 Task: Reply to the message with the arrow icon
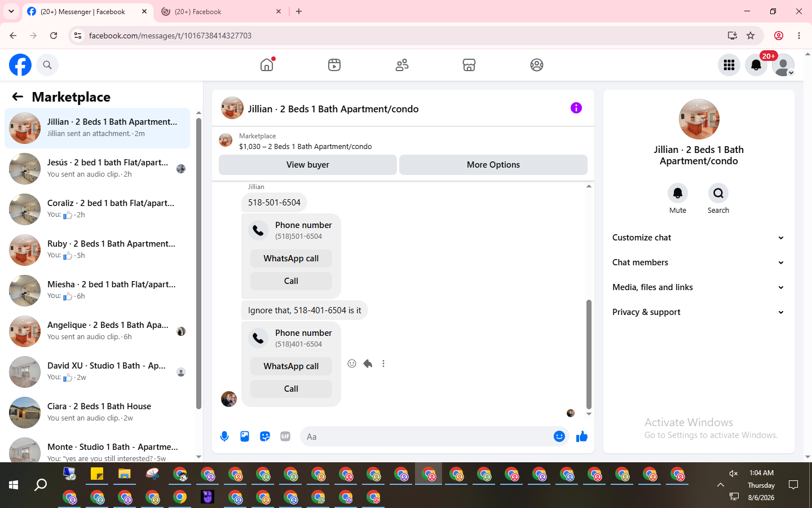(x=368, y=364)
